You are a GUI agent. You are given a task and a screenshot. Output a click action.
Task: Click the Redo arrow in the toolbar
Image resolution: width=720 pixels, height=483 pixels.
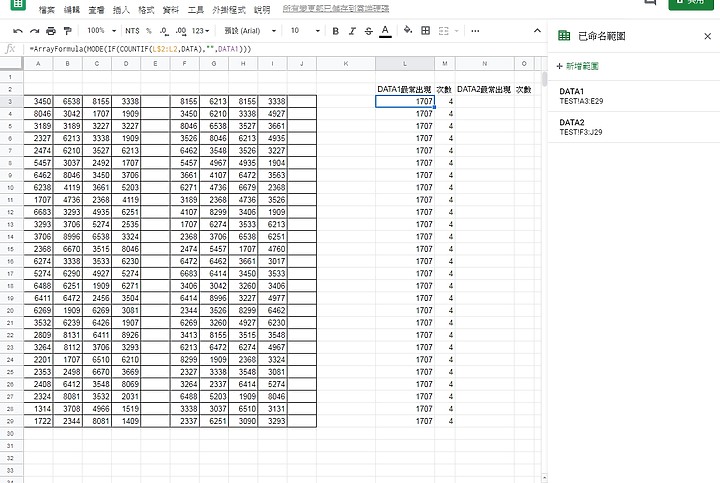click(x=34, y=31)
